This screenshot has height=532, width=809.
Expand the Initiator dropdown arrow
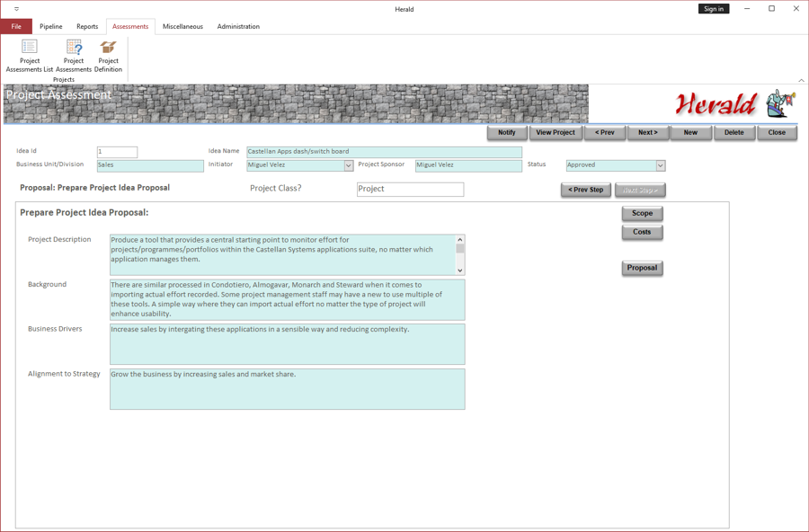349,165
